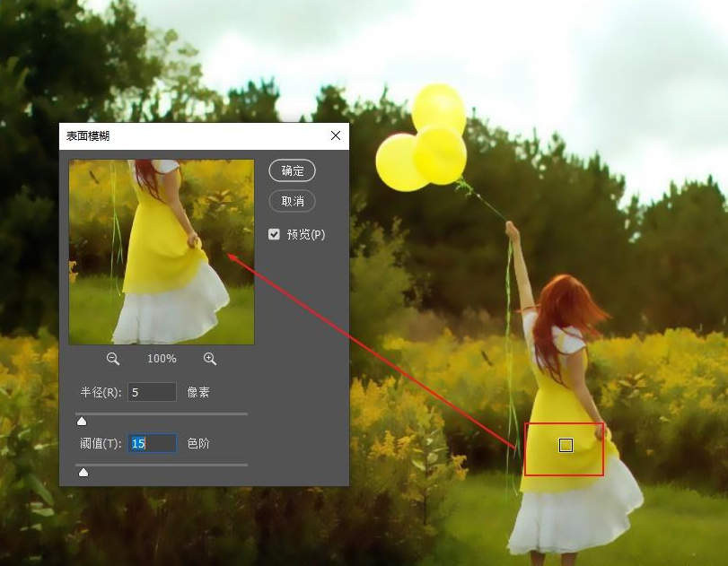The height and width of the screenshot is (566, 728).
Task: Click the 半径(R) label
Action: tap(101, 392)
